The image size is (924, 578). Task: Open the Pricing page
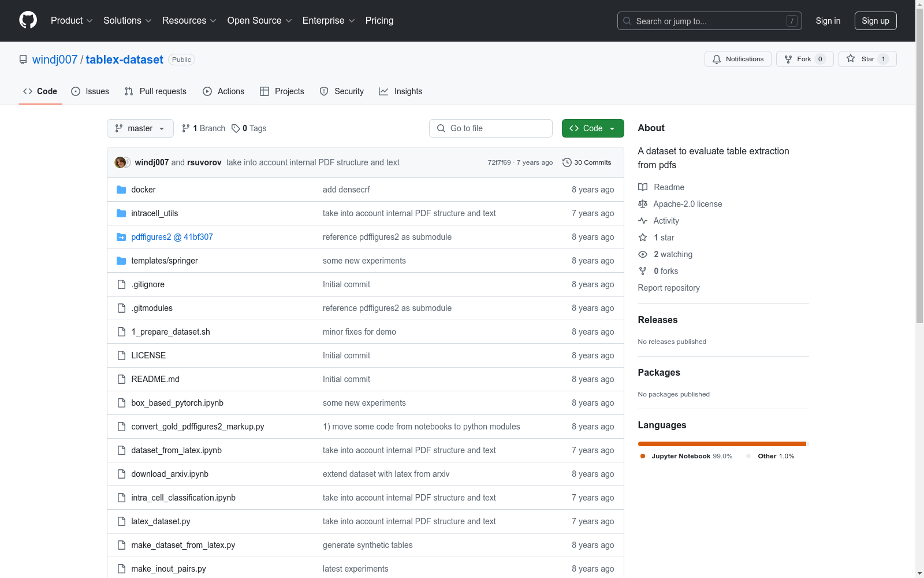pyautogui.click(x=379, y=21)
